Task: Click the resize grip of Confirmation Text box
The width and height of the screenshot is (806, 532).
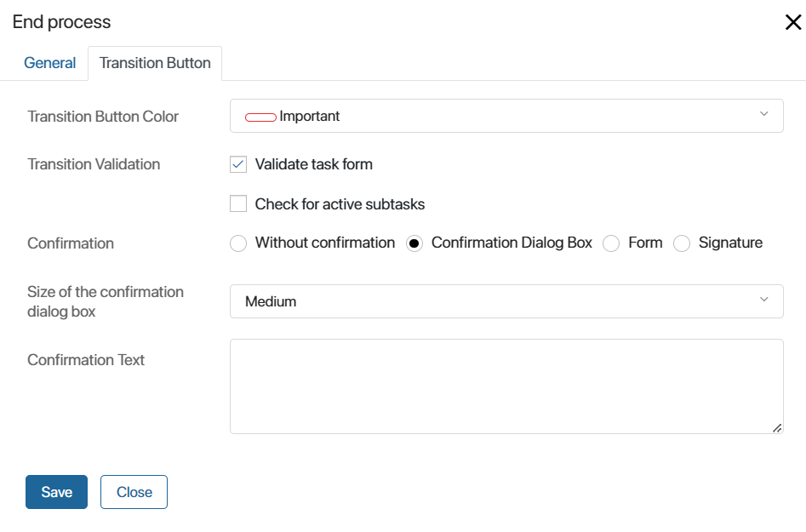Action: coord(777,428)
